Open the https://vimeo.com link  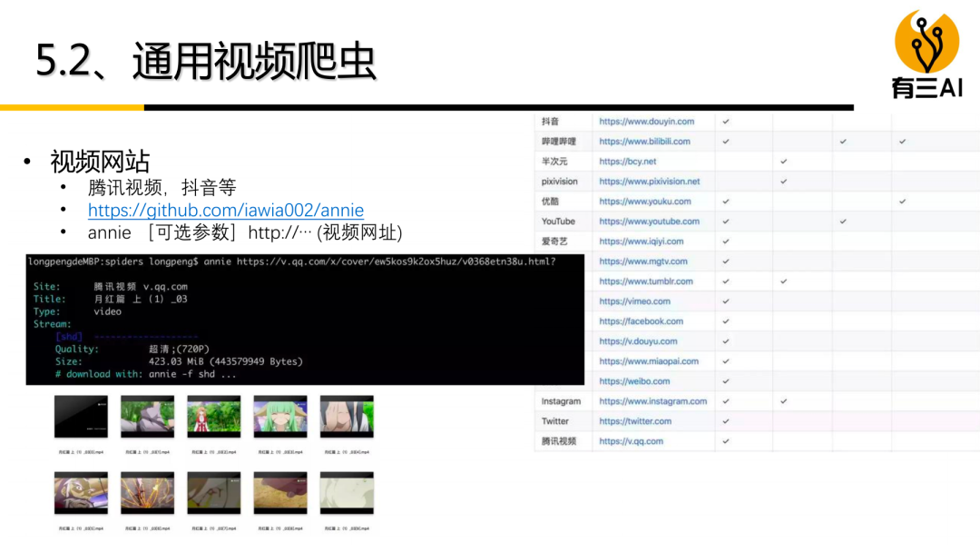click(634, 301)
